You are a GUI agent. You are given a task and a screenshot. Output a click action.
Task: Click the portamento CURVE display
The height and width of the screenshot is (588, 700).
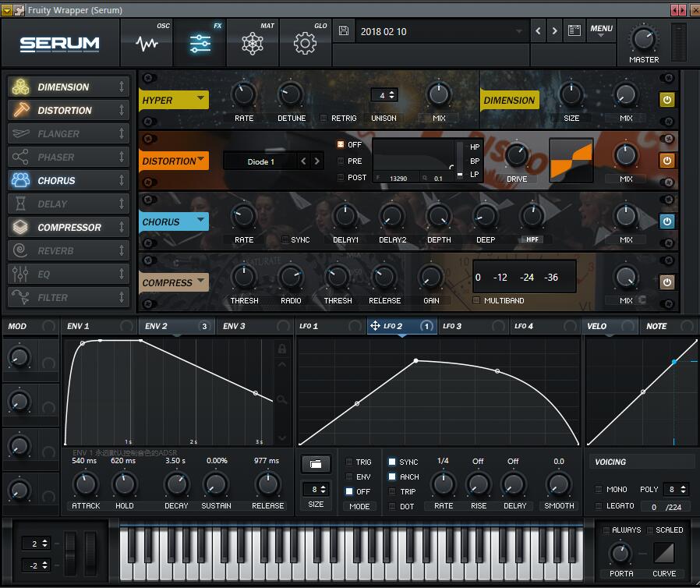coord(664,553)
